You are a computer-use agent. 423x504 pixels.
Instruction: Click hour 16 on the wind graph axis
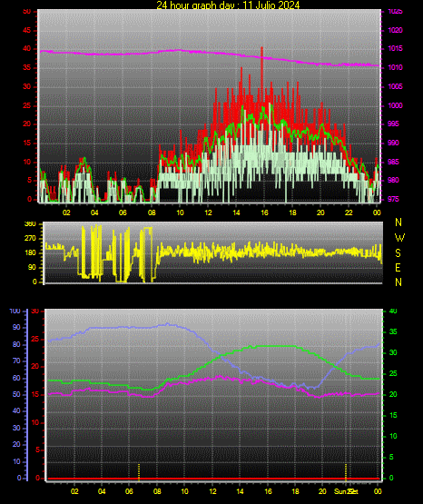pyautogui.click(x=264, y=212)
